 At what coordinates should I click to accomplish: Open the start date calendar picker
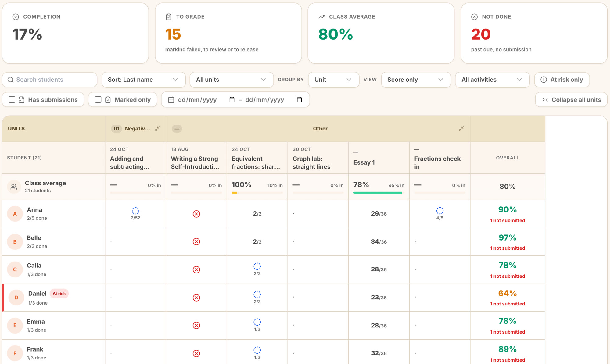click(x=232, y=100)
